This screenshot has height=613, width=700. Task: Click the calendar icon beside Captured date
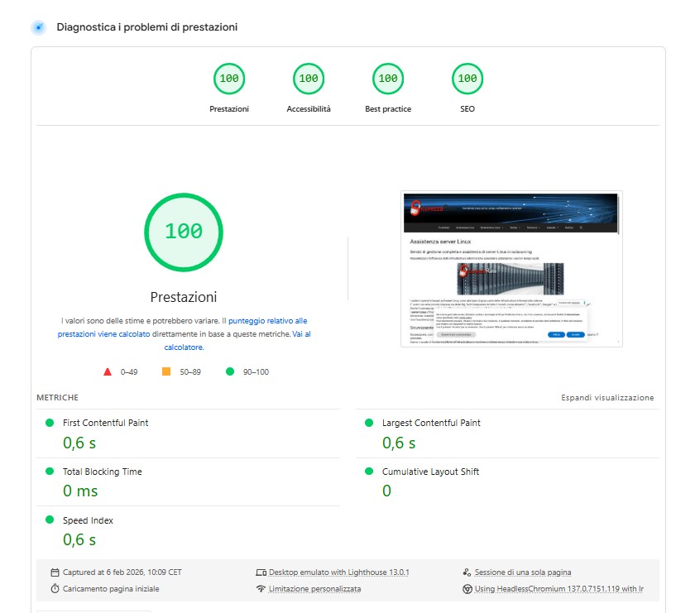click(55, 572)
